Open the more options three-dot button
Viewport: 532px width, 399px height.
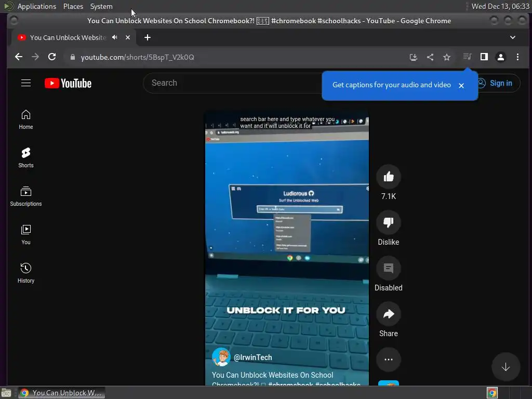[x=389, y=360]
